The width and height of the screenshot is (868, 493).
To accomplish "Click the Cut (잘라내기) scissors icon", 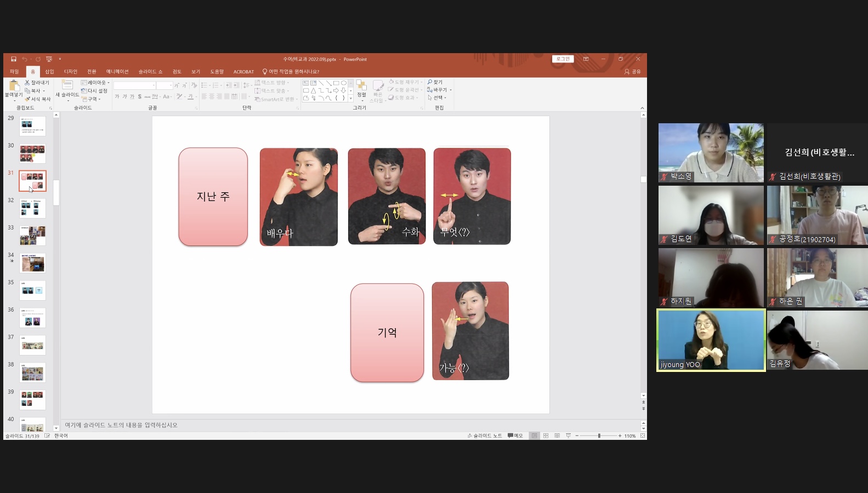I will tap(27, 83).
